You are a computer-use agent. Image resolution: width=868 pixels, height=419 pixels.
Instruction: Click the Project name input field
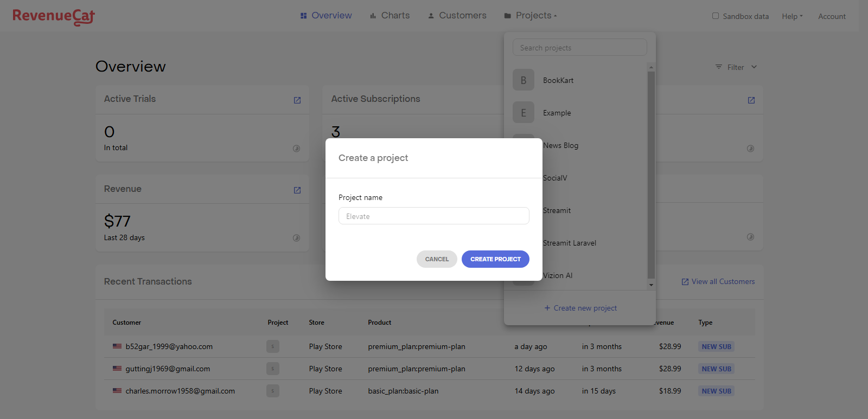click(x=433, y=216)
